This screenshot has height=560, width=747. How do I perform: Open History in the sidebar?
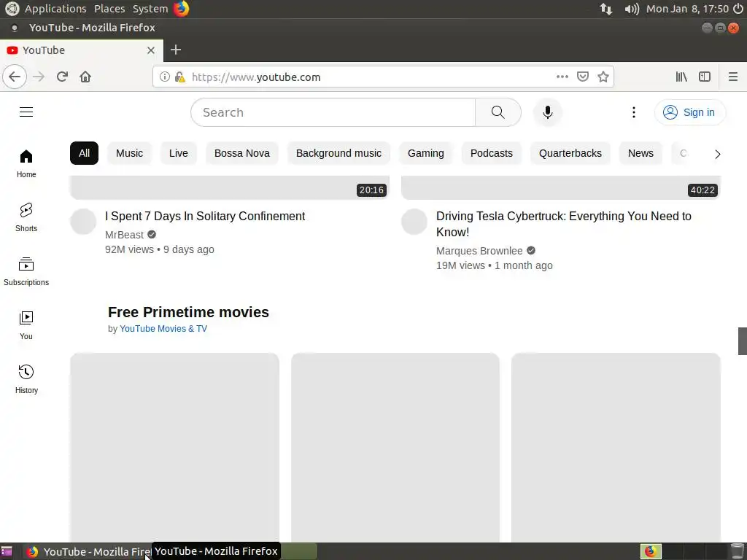(x=26, y=379)
